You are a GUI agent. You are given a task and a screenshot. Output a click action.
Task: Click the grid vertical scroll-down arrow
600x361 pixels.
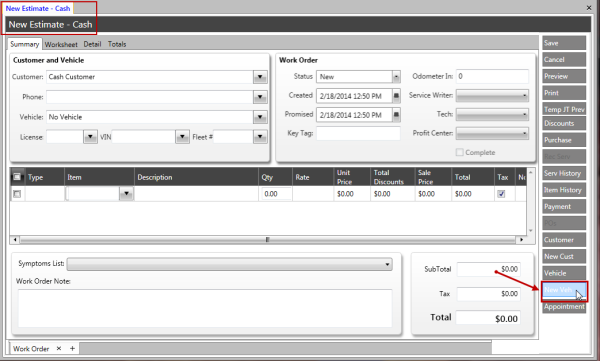point(530,230)
